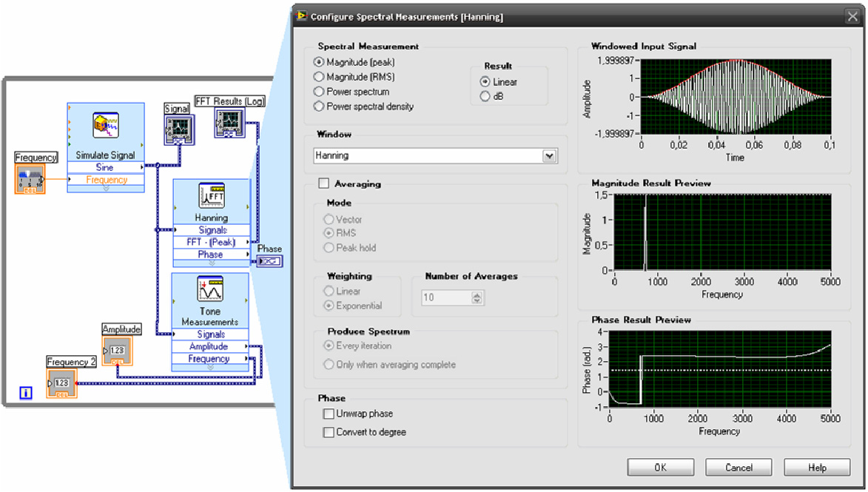
Task: Select the Frequency control terminal icon
Action: pyautogui.click(x=30, y=178)
